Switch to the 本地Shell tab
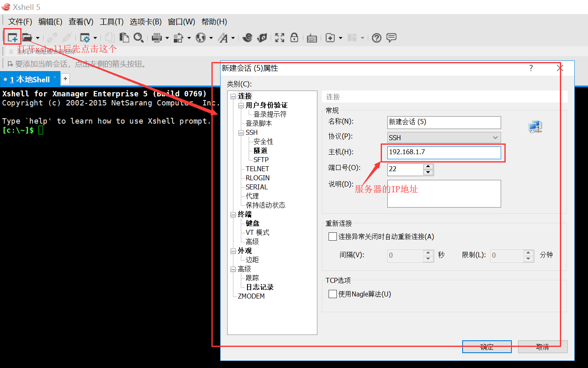 tap(30, 79)
